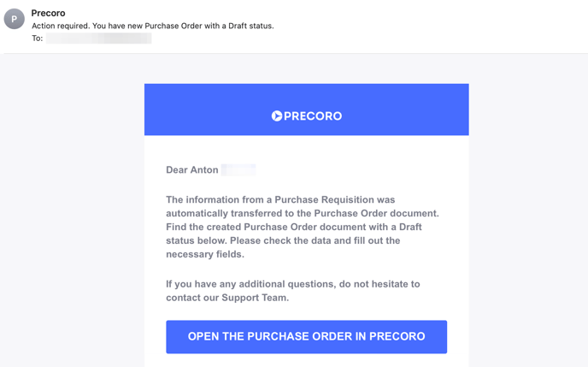
Task: Click the words 'do not hesitate to'
Action: pos(379,284)
